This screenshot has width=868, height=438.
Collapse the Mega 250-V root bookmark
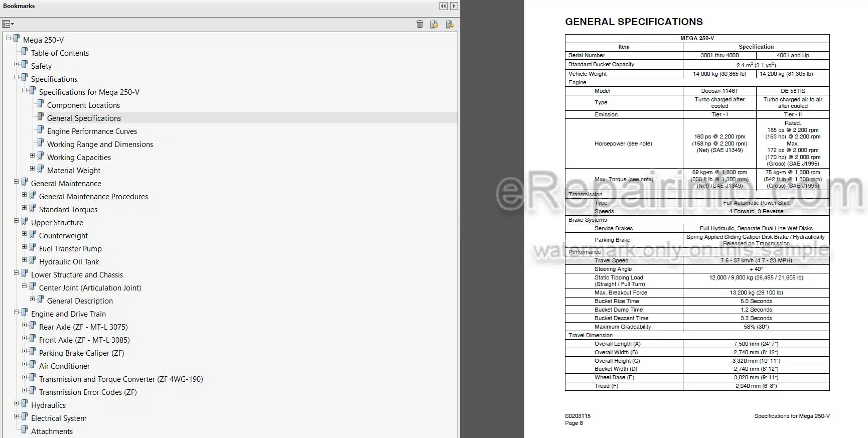tap(8, 38)
